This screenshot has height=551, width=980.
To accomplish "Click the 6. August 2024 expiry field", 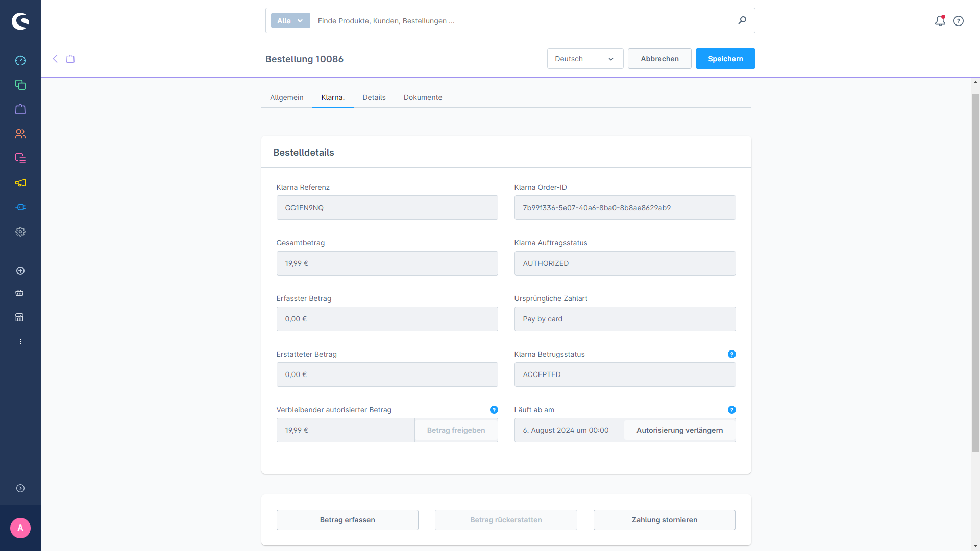I will click(569, 430).
